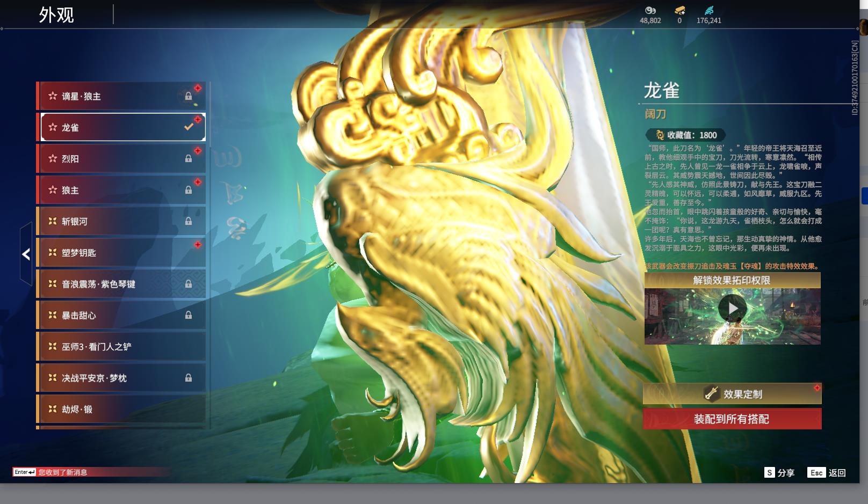Image resolution: width=868 pixels, height=504 pixels.
Task: Click the 外观 page title
Action: tap(56, 15)
